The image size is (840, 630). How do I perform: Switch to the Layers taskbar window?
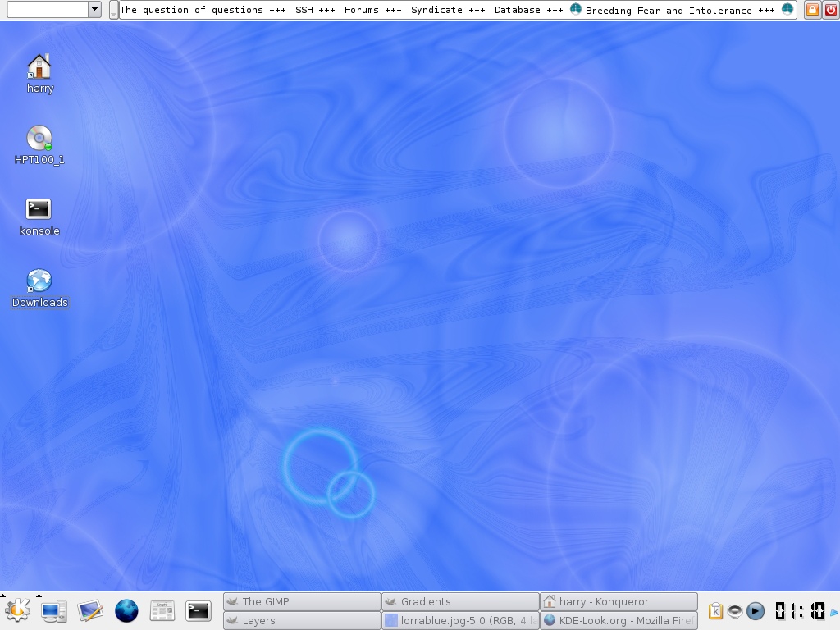(x=302, y=620)
